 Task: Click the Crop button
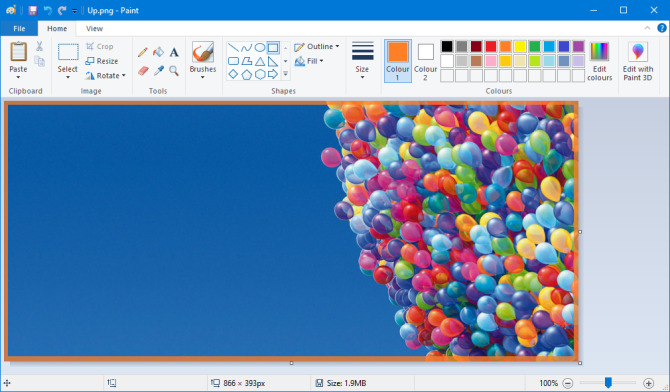point(99,46)
